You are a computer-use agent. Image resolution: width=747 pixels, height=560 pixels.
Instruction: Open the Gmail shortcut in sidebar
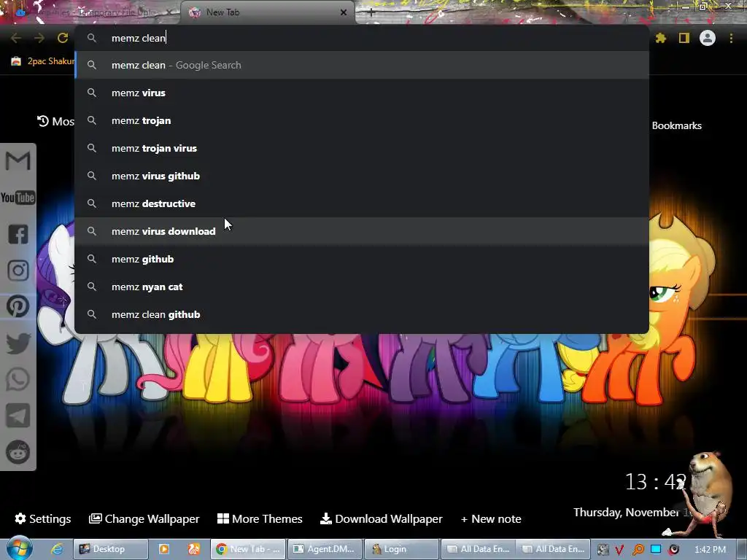tap(18, 161)
